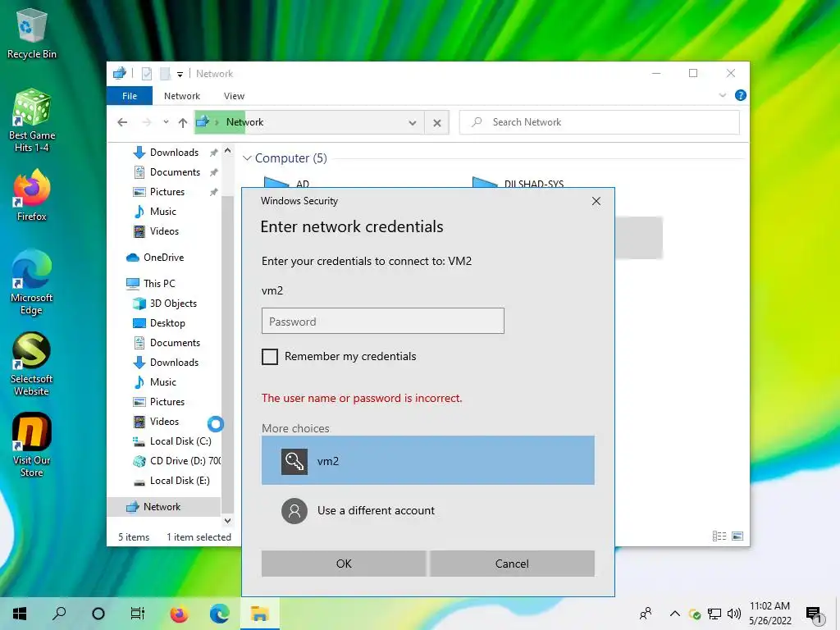Image resolution: width=840 pixels, height=630 pixels.
Task: Select File Explorer taskbar icon
Action: 259,613
